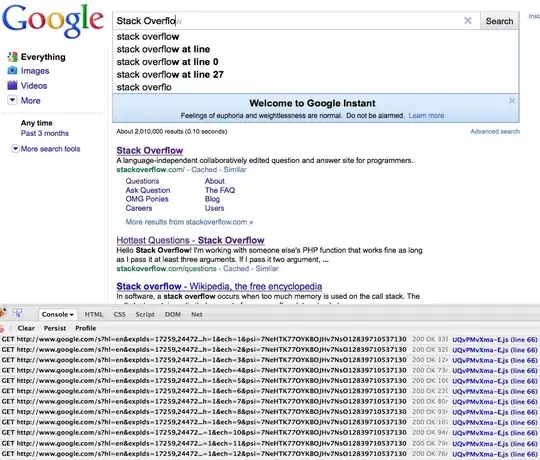Expand the GET request with ech=1
Viewport: 540px width, 460px height.
(x=204, y=339)
